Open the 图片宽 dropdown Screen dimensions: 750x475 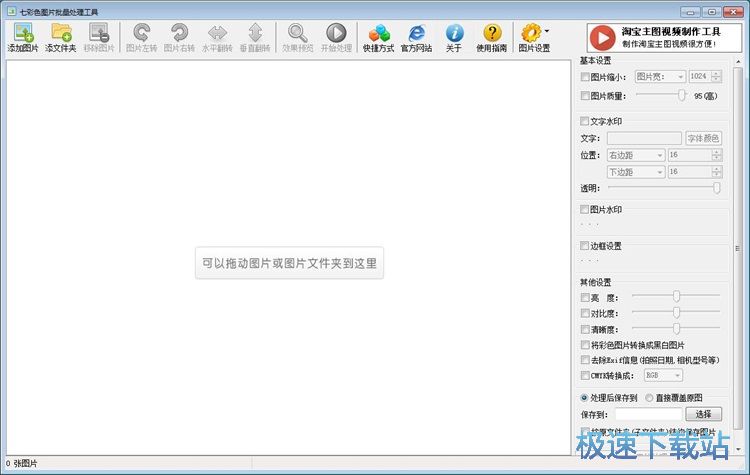click(660, 77)
